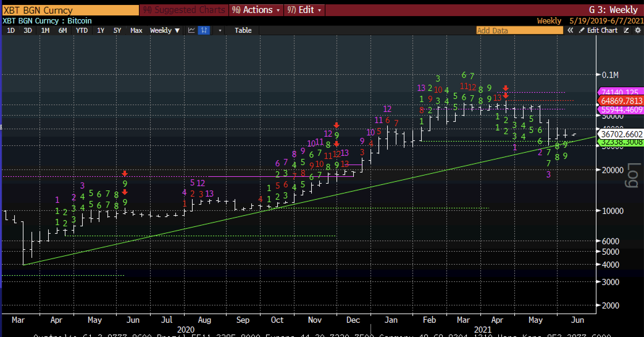The width and height of the screenshot is (644, 337).
Task: Select the 1Y time range
Action: pyautogui.click(x=101, y=30)
